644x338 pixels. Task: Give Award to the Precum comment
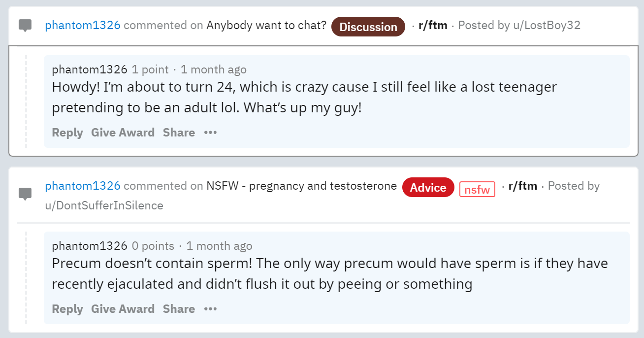click(x=123, y=309)
